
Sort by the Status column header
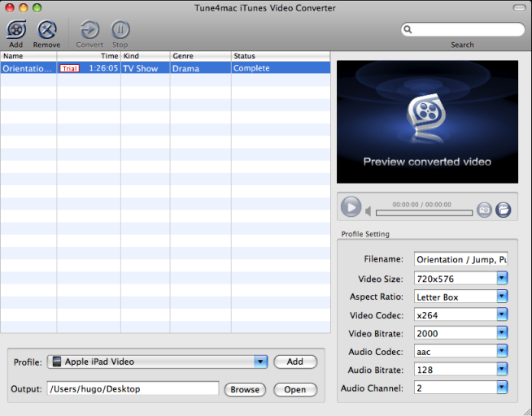(x=281, y=56)
